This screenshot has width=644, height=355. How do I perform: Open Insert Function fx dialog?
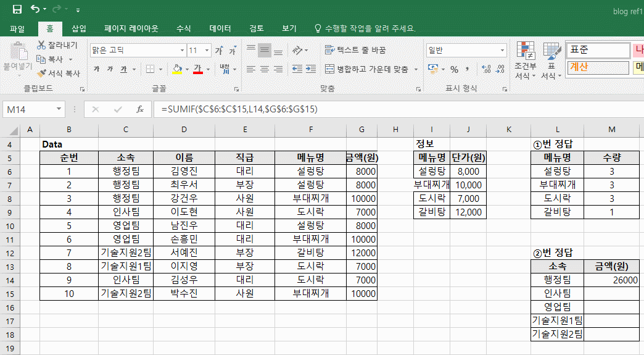tap(140, 109)
